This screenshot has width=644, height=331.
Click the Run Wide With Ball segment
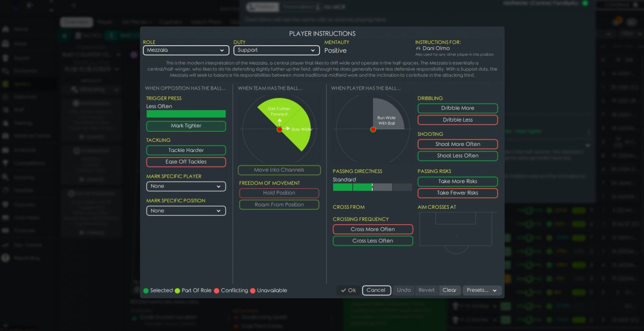(387, 115)
